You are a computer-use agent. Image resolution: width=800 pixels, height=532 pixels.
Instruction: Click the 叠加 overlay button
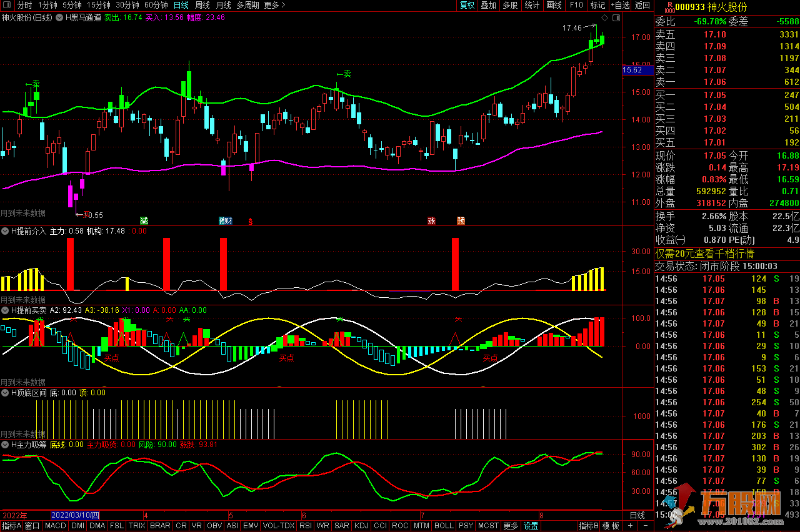click(488, 5)
